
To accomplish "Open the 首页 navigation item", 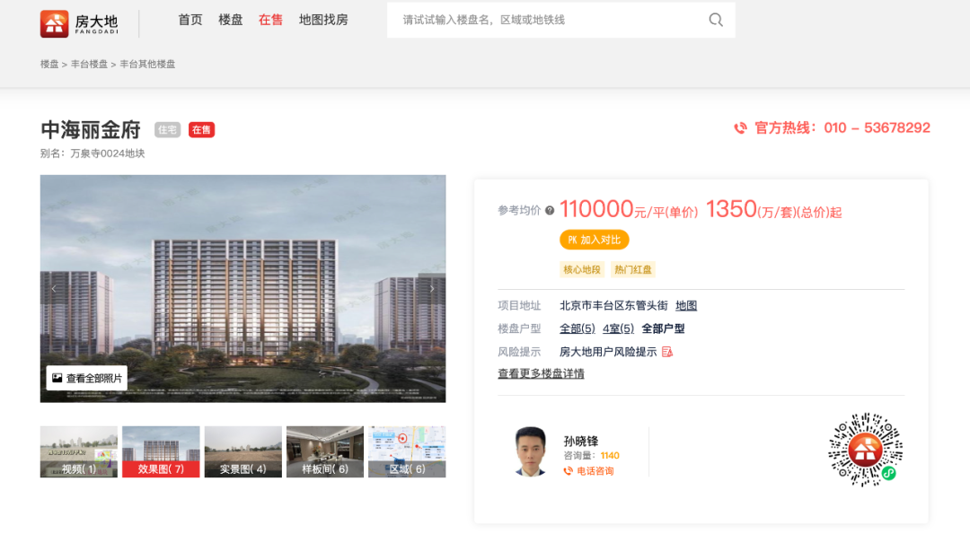I will (190, 20).
